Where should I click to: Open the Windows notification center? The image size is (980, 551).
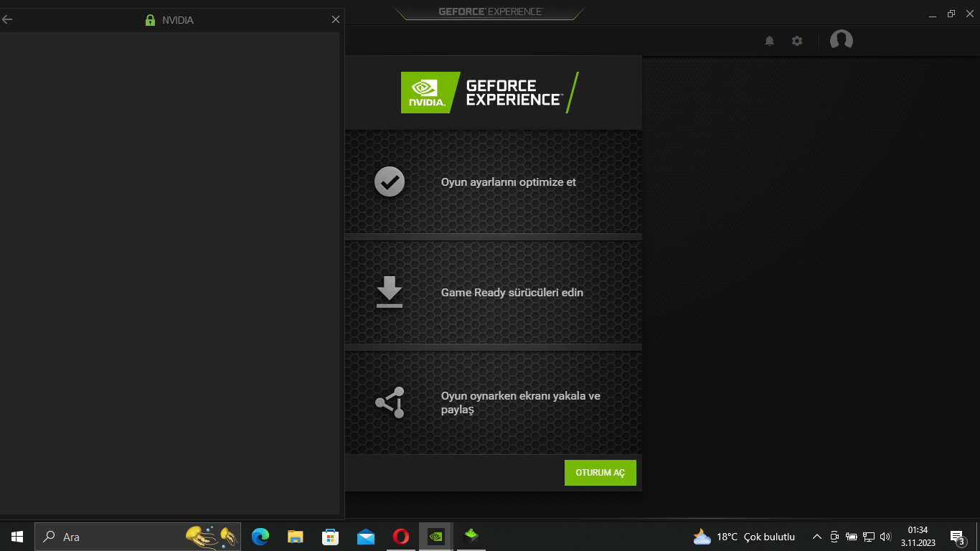[957, 537]
